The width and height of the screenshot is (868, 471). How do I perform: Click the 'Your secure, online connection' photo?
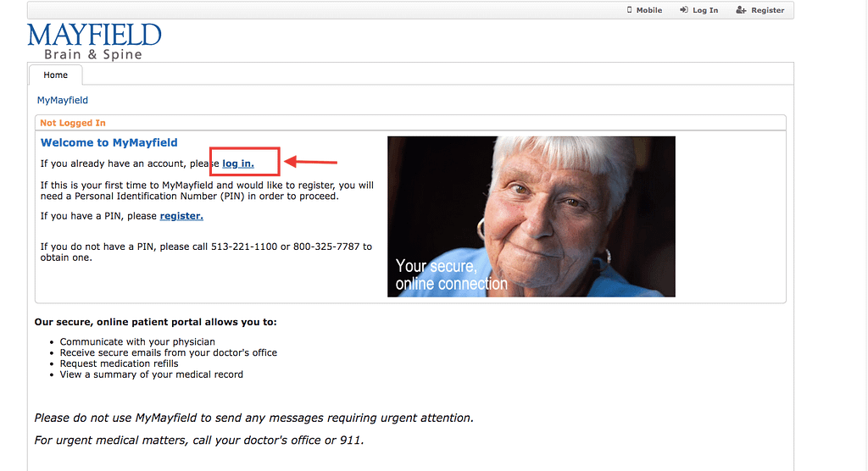(531, 216)
